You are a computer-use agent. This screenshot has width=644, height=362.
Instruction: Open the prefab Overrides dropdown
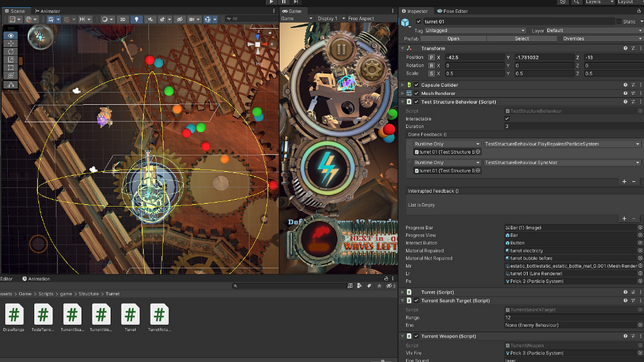[602, 38]
